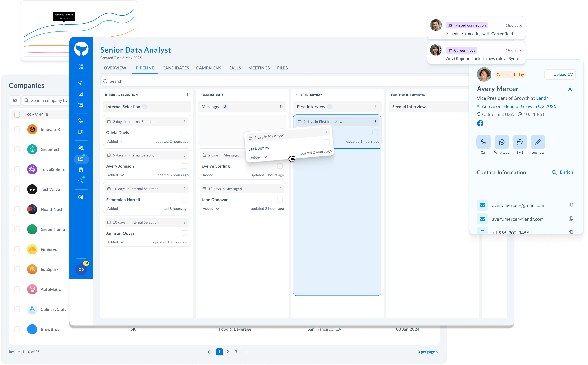
Task: Copy avery.mercer@gmail.com email address
Action: point(571,205)
